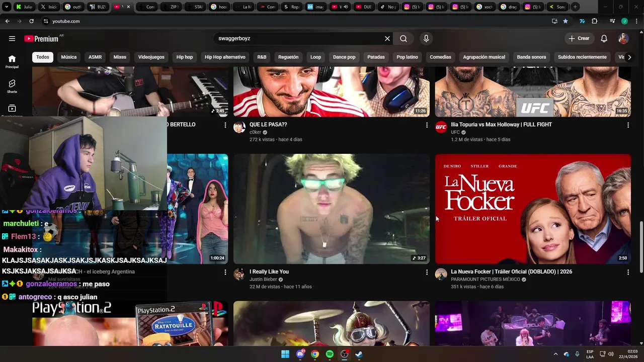Go to the YouTube Premium home logo
This screenshot has height=362, width=644.
(x=41, y=39)
